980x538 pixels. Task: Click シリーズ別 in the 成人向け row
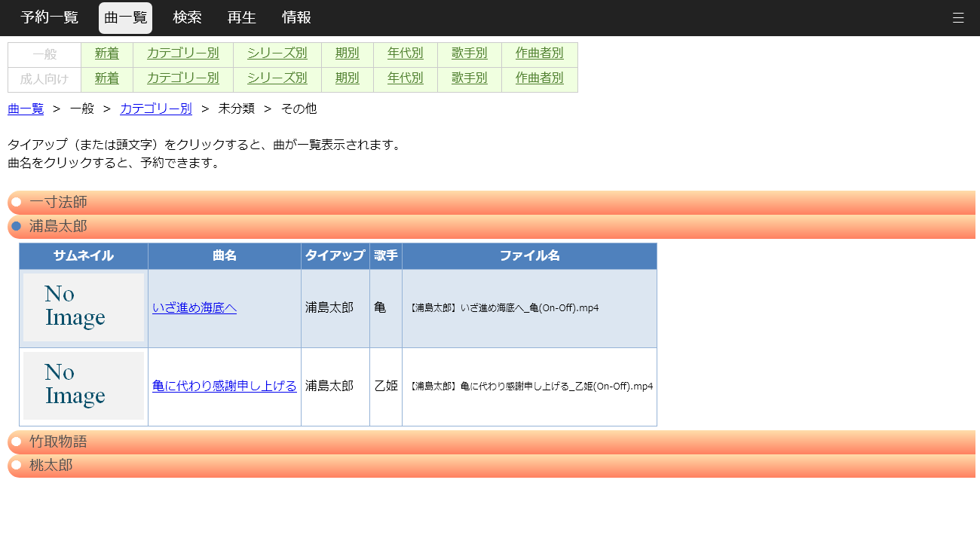point(277,78)
